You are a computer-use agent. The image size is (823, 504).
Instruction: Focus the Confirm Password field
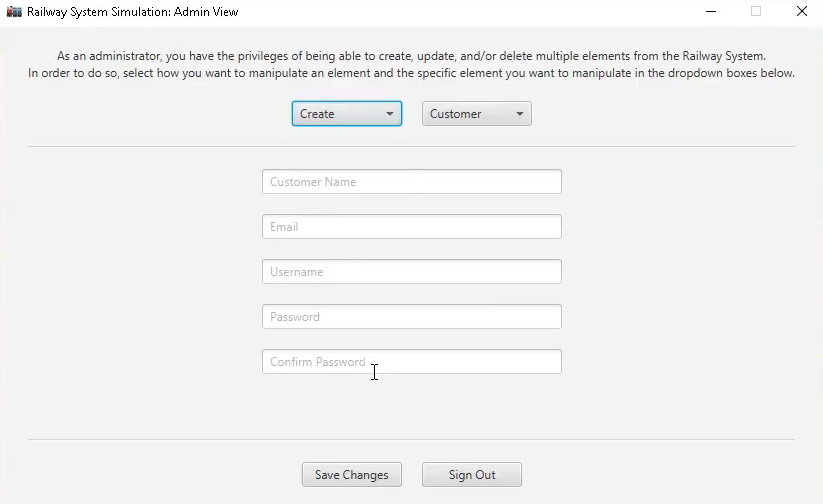coord(412,362)
